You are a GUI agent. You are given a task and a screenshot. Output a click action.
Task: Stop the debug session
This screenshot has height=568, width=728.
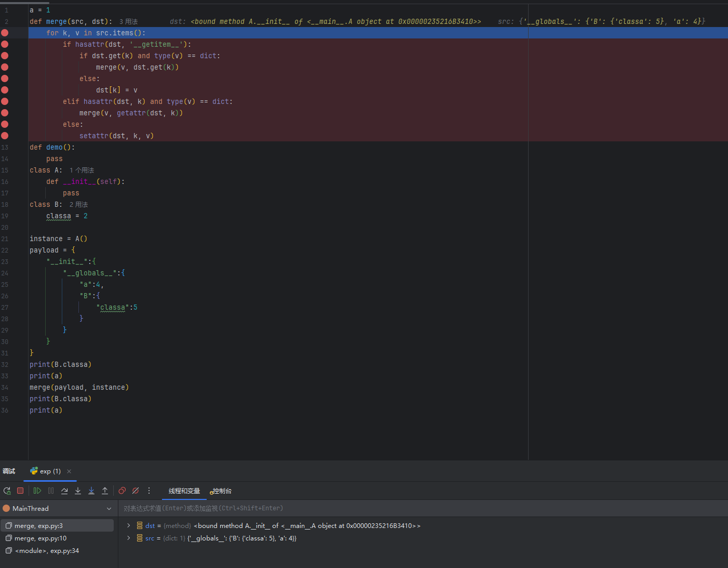point(20,491)
